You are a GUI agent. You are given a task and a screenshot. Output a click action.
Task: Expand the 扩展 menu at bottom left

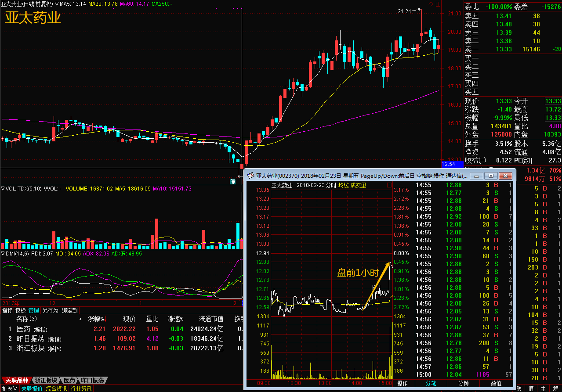[9, 388]
